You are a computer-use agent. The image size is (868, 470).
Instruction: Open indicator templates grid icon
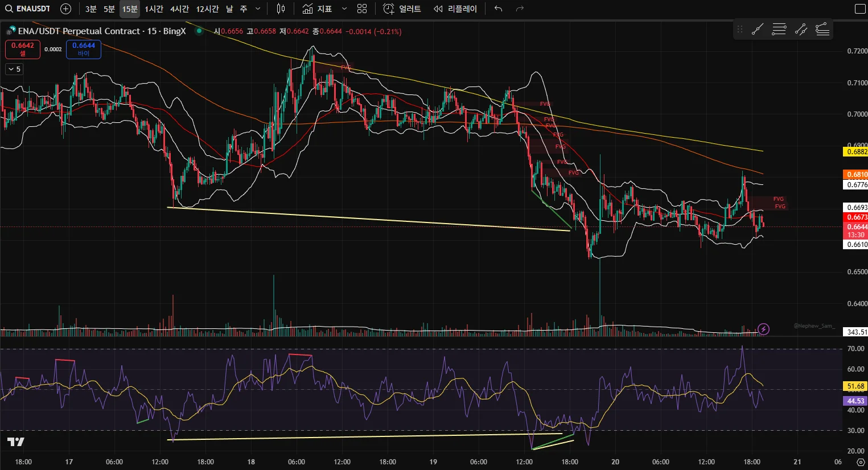[362, 9]
